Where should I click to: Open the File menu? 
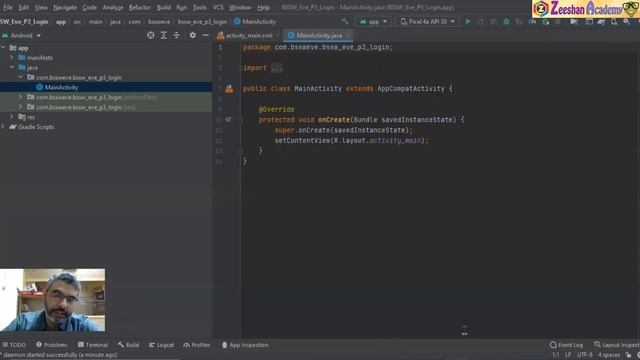8,7
